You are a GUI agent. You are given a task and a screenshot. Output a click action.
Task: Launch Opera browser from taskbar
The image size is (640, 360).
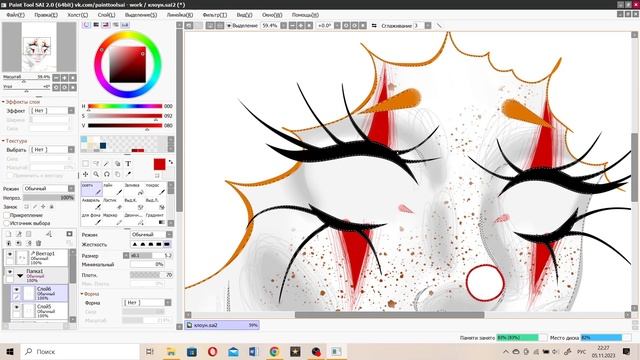point(212,351)
